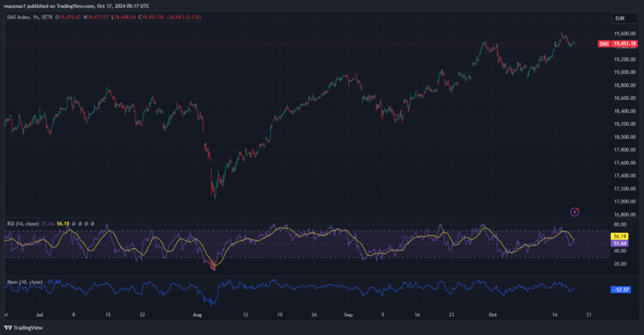Viewport: 644px width, 335px height.
Task: Click the change value -24.69 (-0.13%)
Action: tap(184, 17)
